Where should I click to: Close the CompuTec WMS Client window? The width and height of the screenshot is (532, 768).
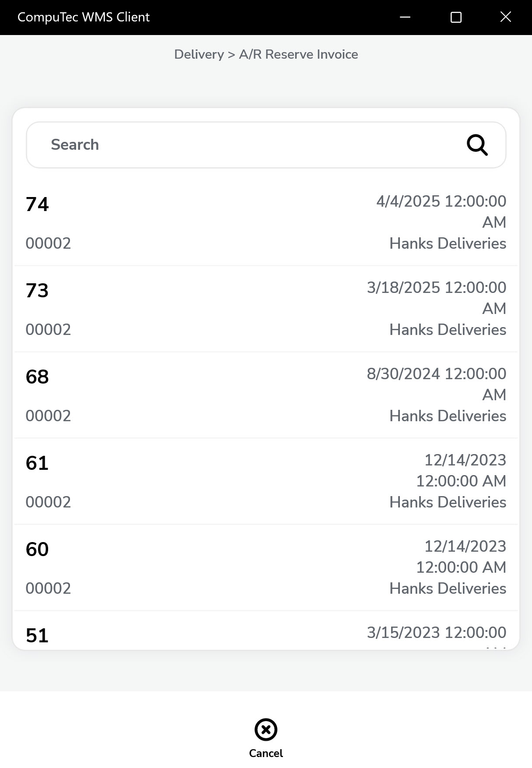click(x=506, y=17)
